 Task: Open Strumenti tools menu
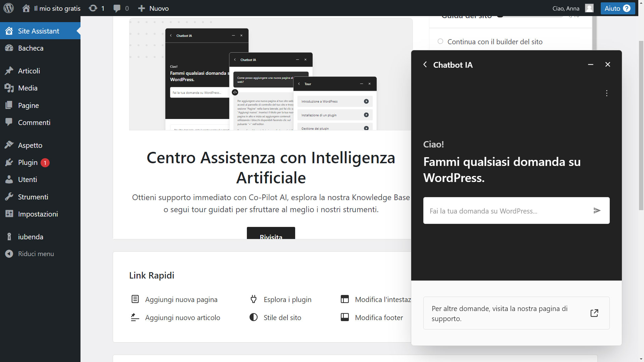(40, 197)
